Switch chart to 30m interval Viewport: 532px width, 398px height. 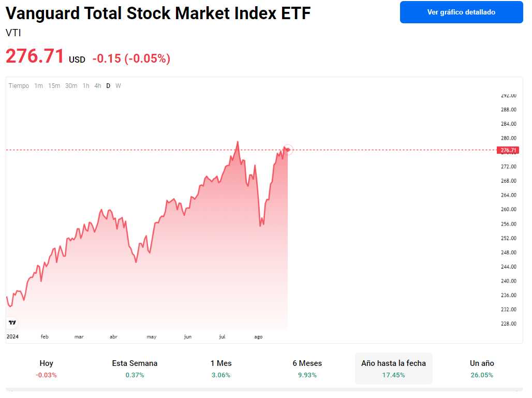click(x=71, y=86)
